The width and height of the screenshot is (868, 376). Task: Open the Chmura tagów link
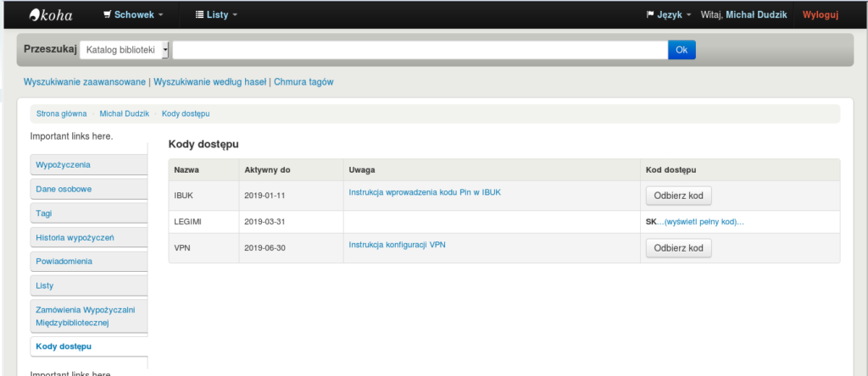[303, 82]
